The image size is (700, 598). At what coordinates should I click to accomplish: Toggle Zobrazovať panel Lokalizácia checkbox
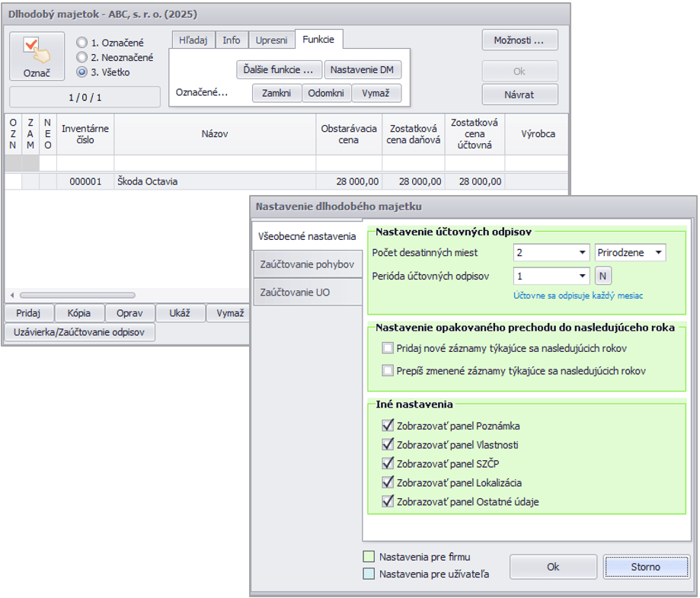coord(388,482)
